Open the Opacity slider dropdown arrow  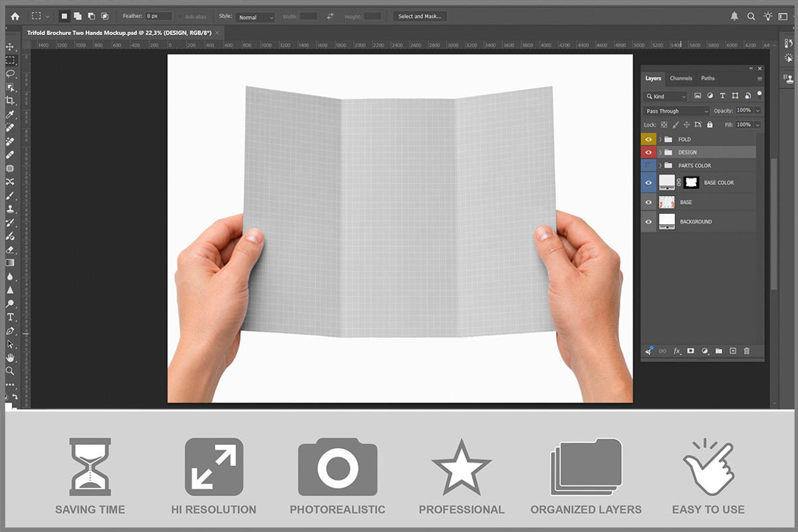pyautogui.click(x=757, y=111)
